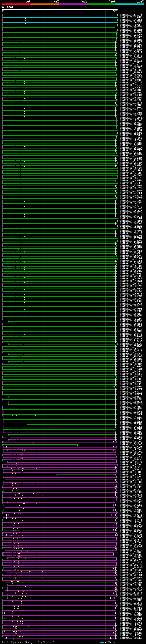Select the UniRef100_C1DYC6 label
Viewport: 146px width, 644px height.
click(x=131, y=412)
